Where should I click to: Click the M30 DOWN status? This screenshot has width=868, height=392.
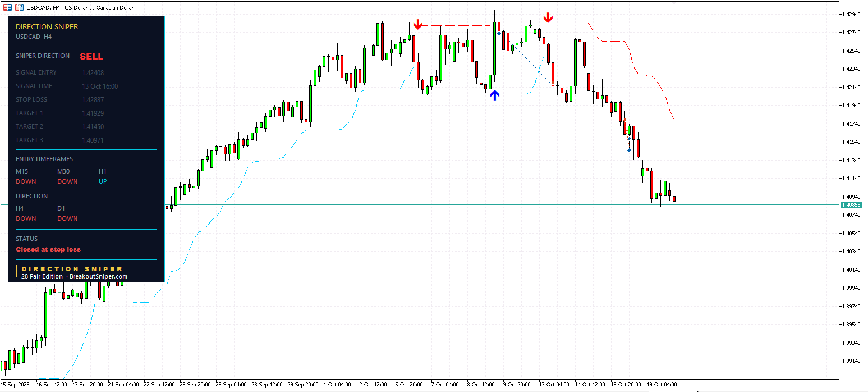coord(67,181)
